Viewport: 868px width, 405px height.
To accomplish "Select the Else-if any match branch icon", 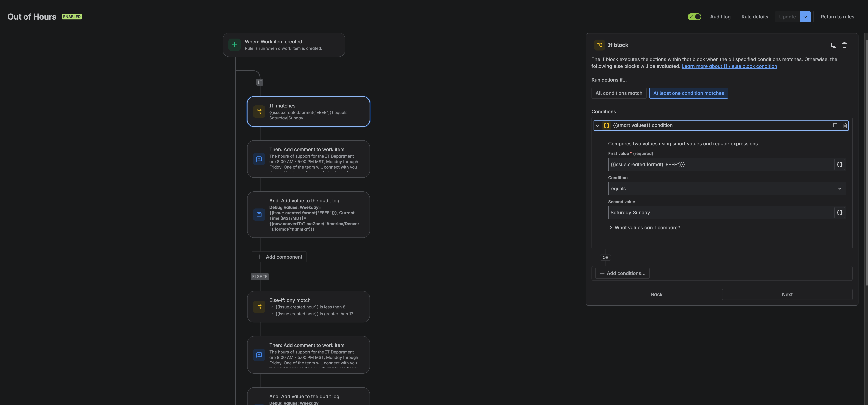I will [259, 307].
